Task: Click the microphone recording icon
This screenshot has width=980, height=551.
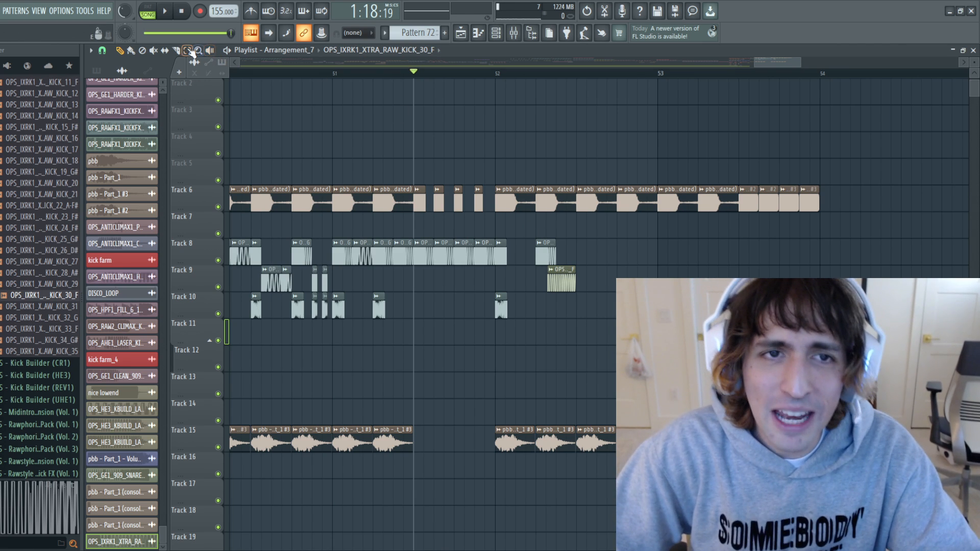Action: (x=622, y=11)
